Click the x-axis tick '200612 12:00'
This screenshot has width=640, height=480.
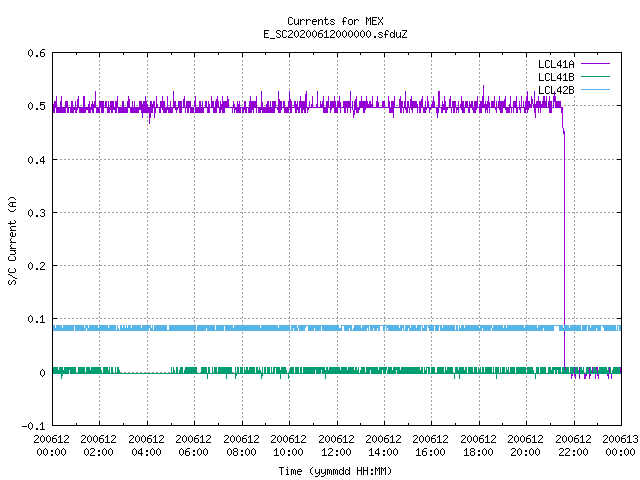337,446
